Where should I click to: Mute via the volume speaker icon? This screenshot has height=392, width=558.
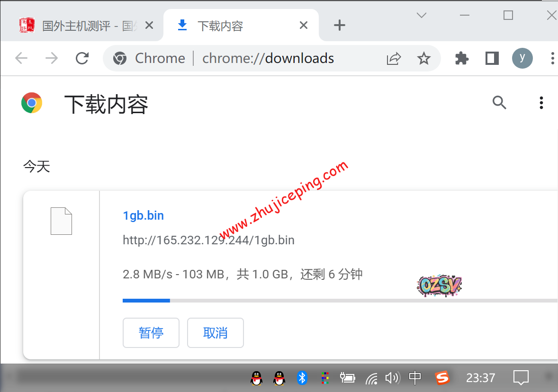pos(392,377)
